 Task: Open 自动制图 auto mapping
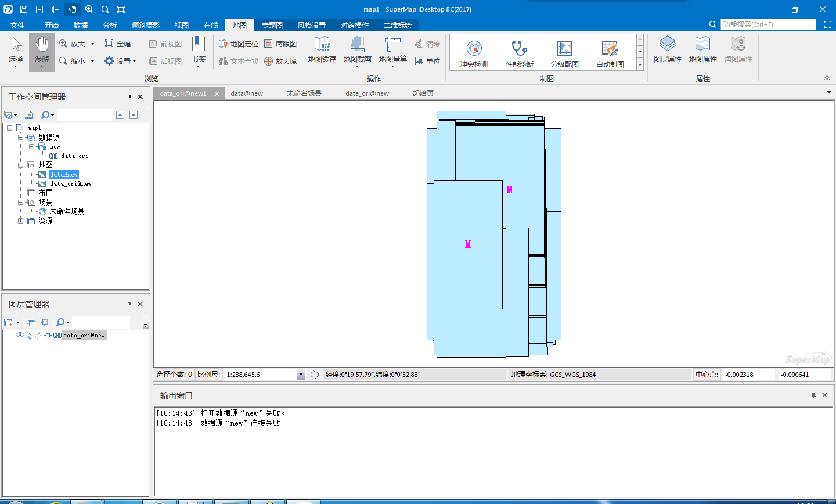pos(610,54)
